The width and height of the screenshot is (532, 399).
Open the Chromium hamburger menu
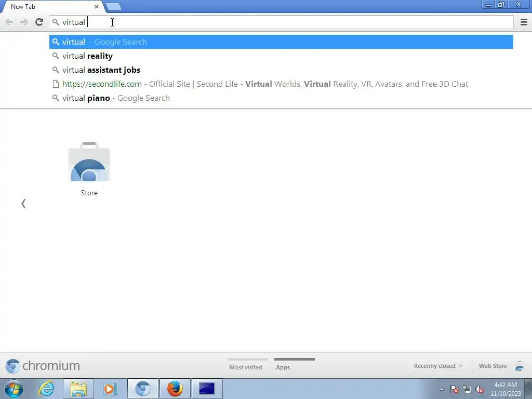point(524,22)
